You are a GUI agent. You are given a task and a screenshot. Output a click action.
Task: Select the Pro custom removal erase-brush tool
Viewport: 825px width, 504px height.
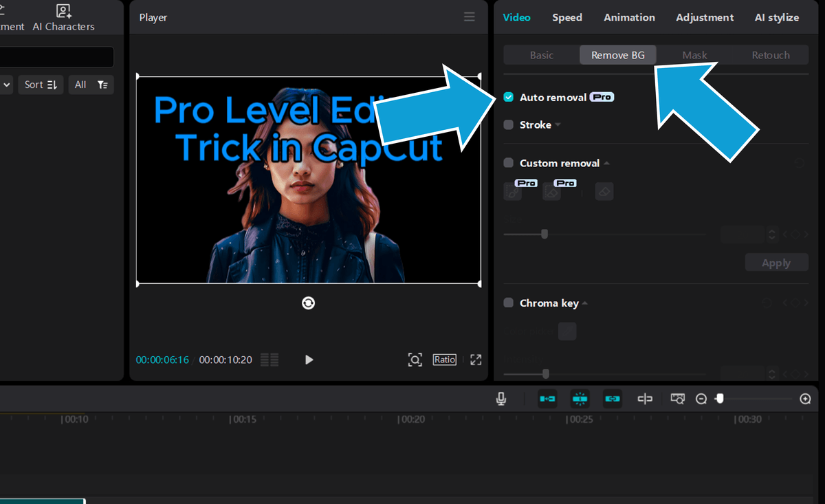click(551, 191)
